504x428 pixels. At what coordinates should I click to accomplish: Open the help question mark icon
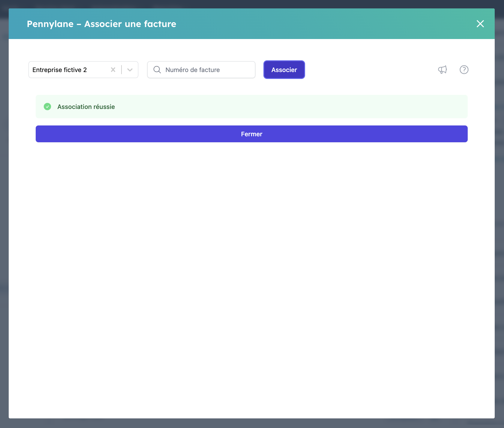464,70
